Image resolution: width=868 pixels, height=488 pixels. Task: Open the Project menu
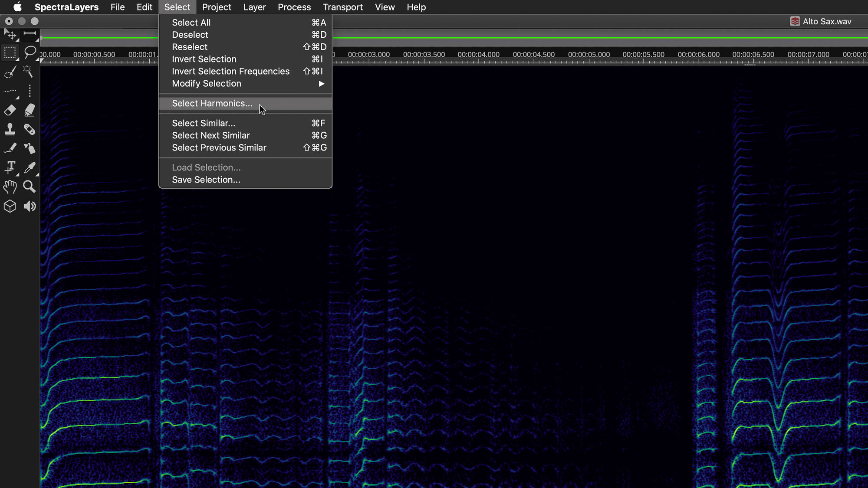click(x=217, y=7)
